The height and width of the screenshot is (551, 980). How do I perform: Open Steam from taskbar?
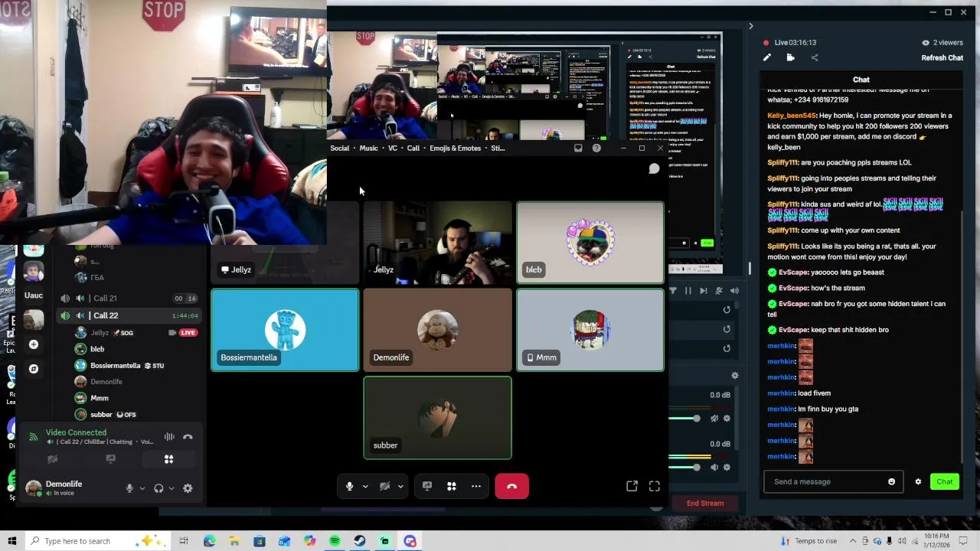click(360, 541)
